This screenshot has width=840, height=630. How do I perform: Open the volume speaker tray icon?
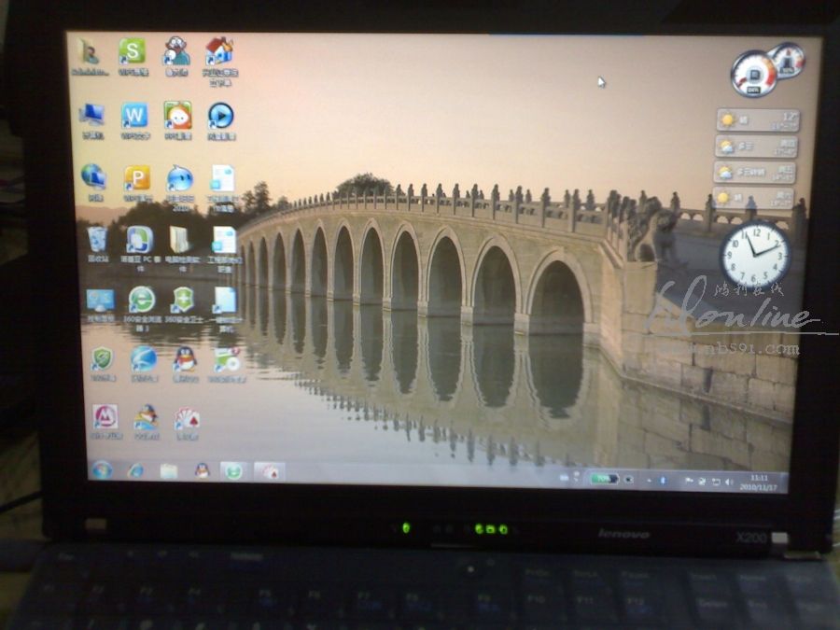click(729, 483)
